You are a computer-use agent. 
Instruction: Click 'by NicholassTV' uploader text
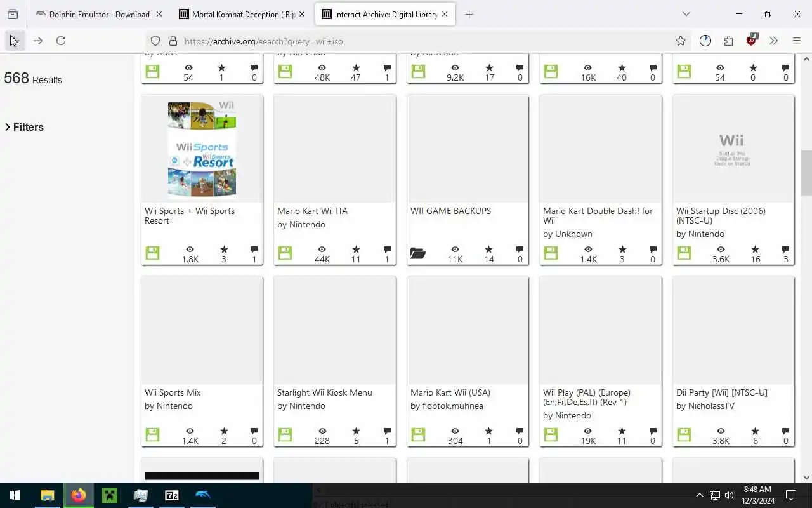[705, 406]
